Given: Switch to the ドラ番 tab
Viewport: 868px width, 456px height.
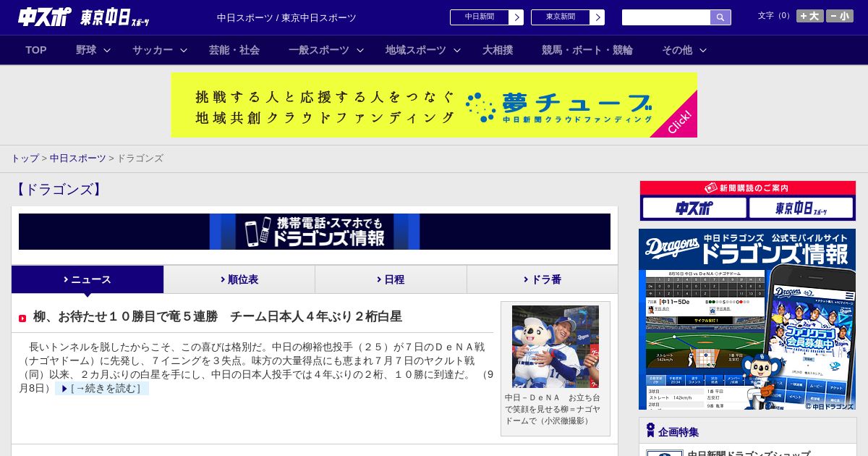Looking at the screenshot, I should [x=542, y=279].
